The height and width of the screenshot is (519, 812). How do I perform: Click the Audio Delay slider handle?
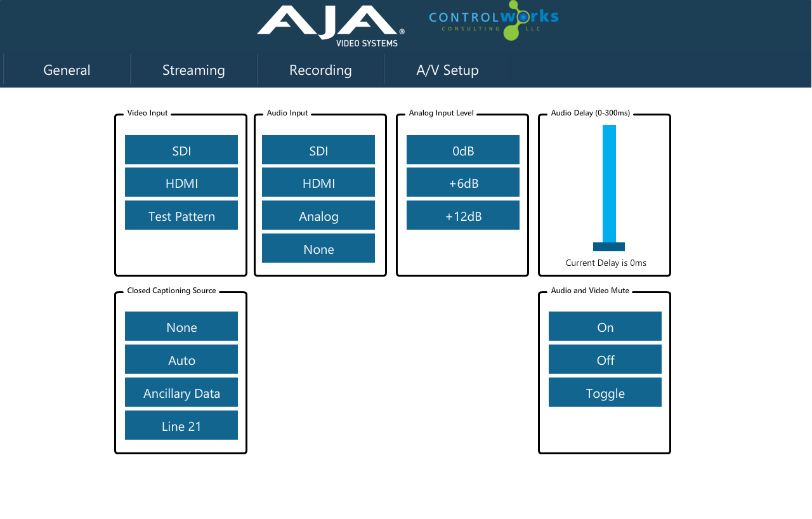(x=609, y=247)
